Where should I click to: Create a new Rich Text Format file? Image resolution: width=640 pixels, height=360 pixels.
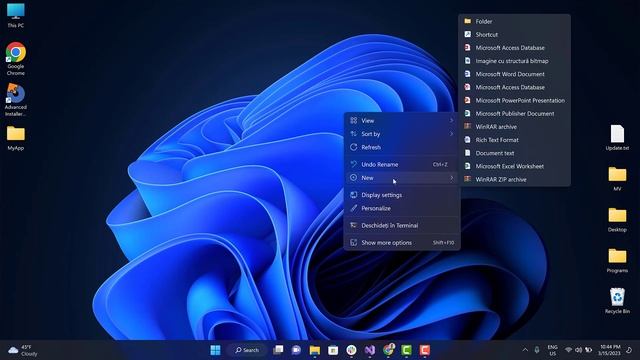[514, 140]
